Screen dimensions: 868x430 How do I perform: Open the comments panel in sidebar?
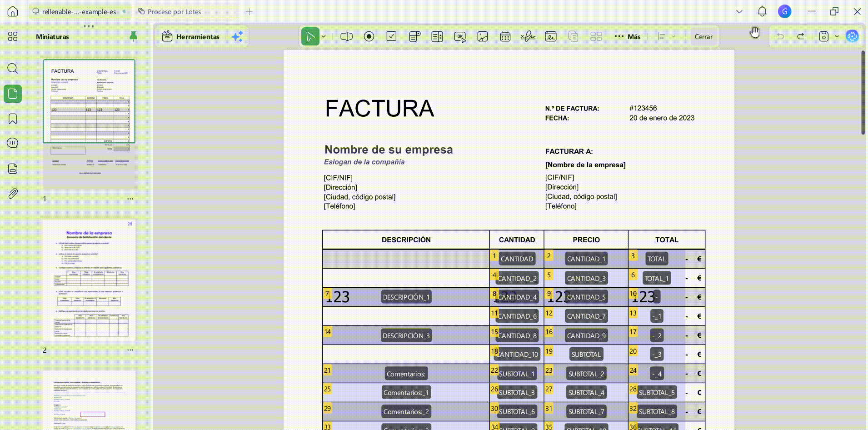pos(13,143)
